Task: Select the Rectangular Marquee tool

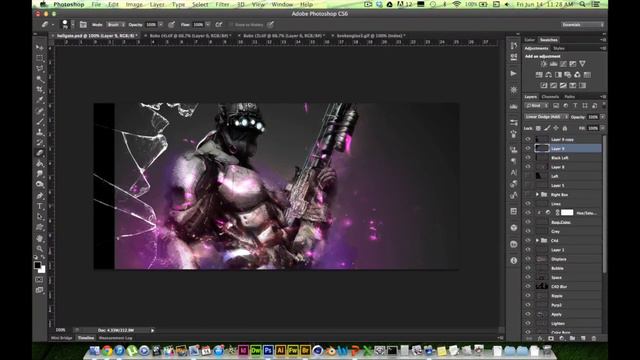Action: point(40,58)
